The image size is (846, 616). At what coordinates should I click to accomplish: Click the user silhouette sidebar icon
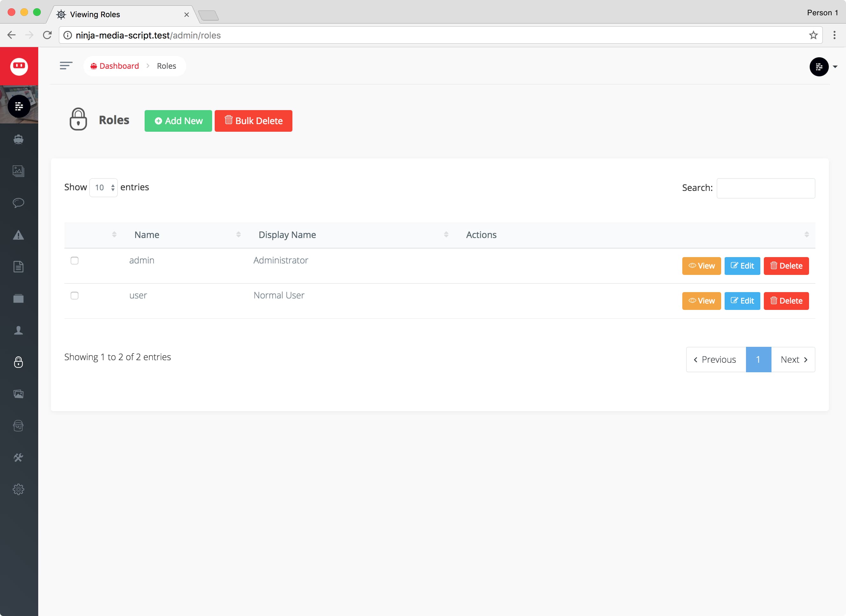(18, 330)
